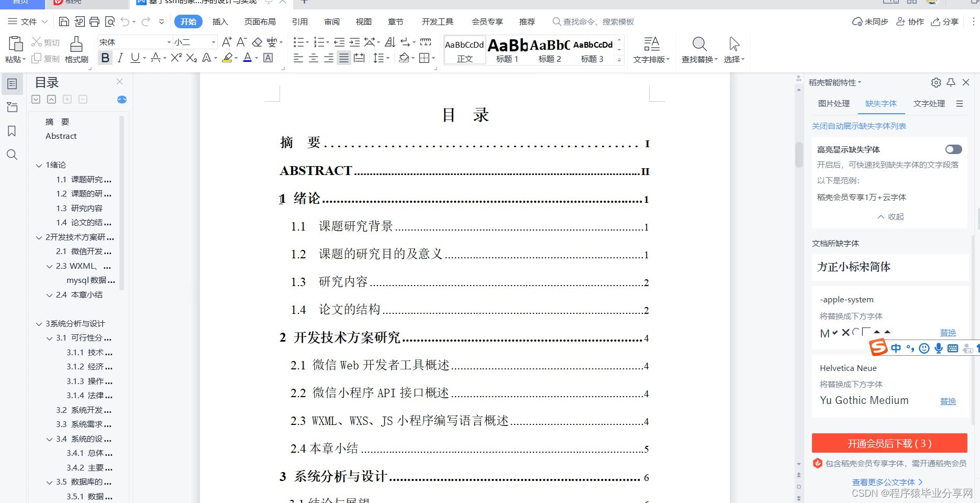
Task: Apply subscript X₂ formatting
Action: (192, 58)
